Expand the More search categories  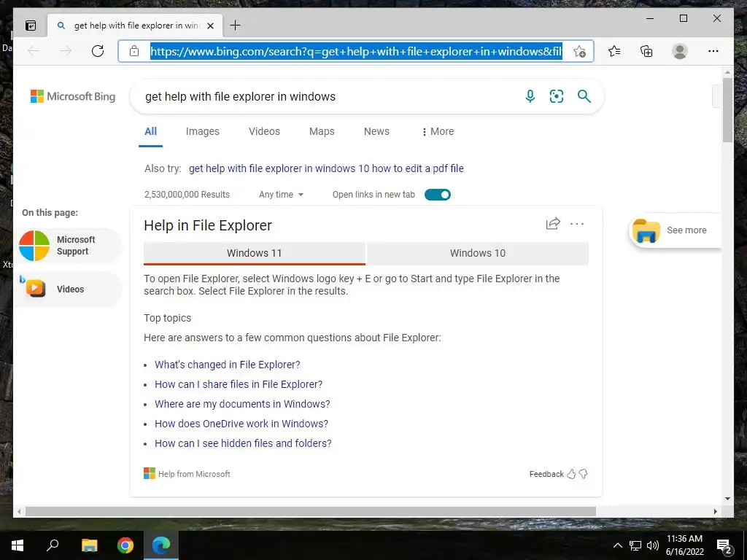[x=438, y=131]
